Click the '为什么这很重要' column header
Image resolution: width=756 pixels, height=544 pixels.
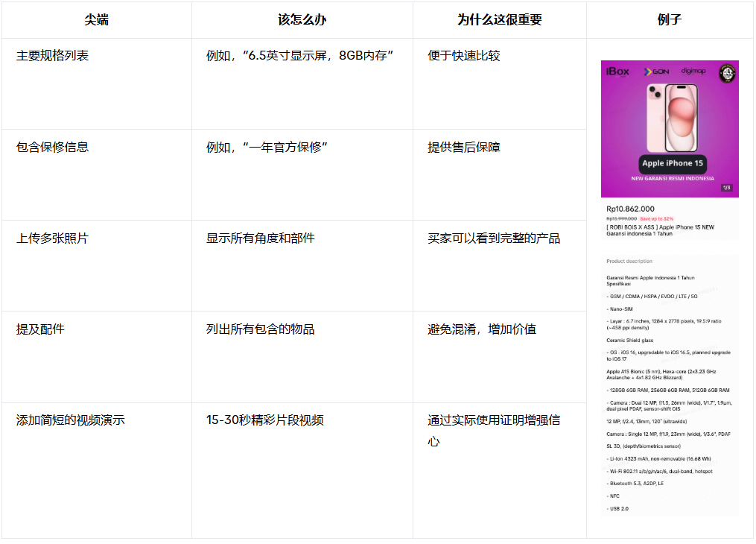[x=499, y=20]
